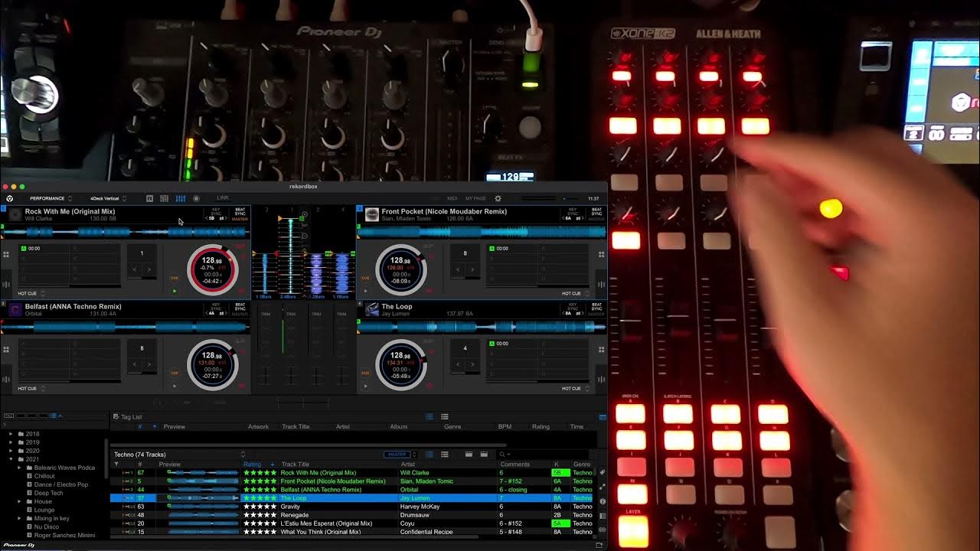Screen dimensions: 980x551
Task: Open the recording panel icon
Action: pos(196,198)
